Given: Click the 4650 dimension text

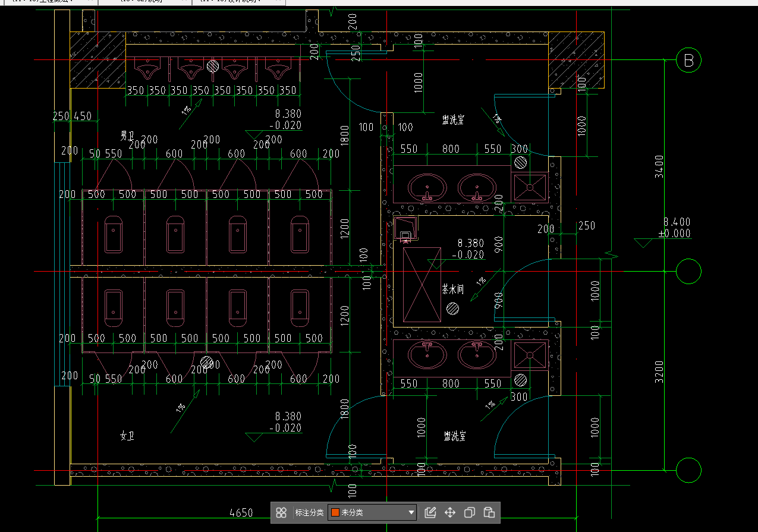Looking at the screenshot, I should pos(241,512).
